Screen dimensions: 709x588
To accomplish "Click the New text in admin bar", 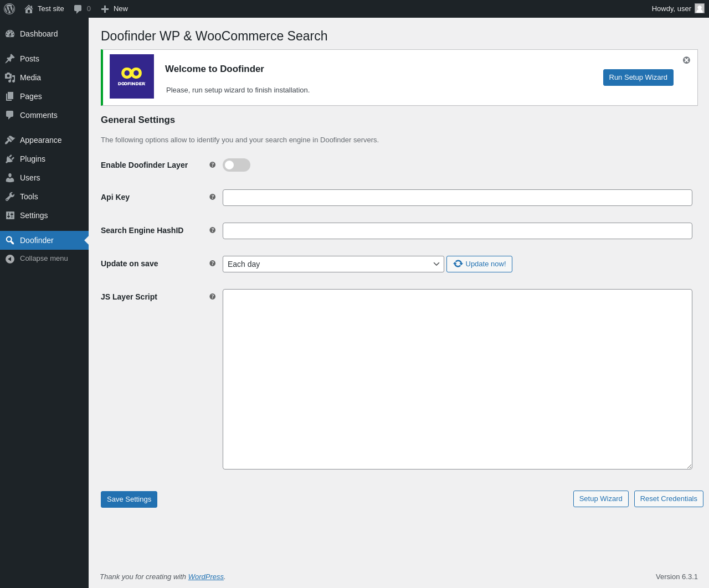I will (121, 9).
